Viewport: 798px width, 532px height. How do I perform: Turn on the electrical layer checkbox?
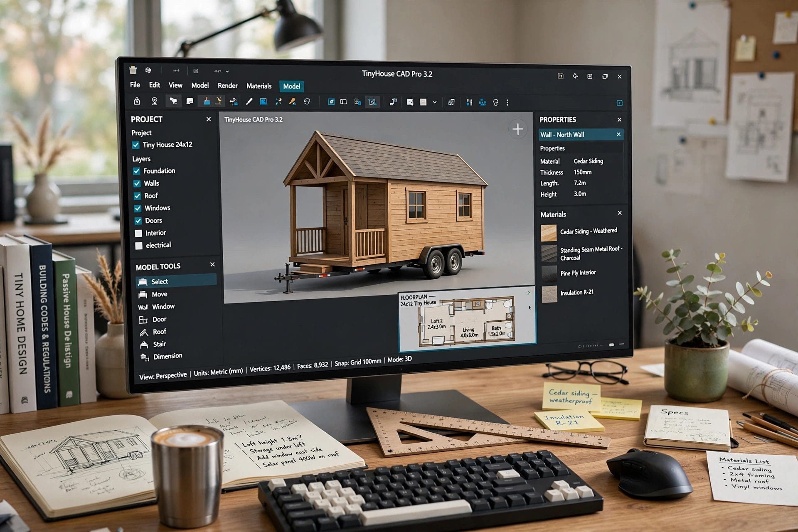click(x=139, y=246)
